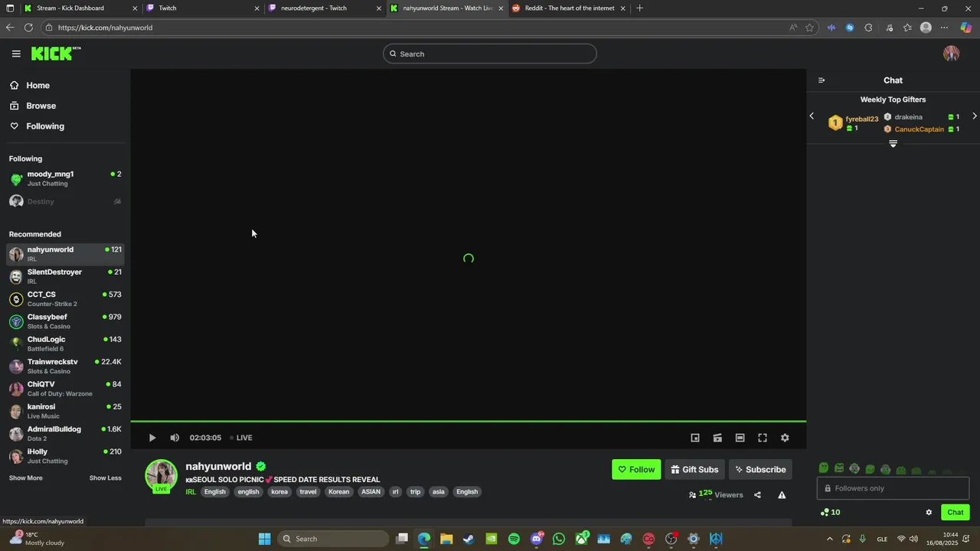Viewport: 980px width, 551px height.
Task: Bookmark page with star icon
Action: [809, 28]
